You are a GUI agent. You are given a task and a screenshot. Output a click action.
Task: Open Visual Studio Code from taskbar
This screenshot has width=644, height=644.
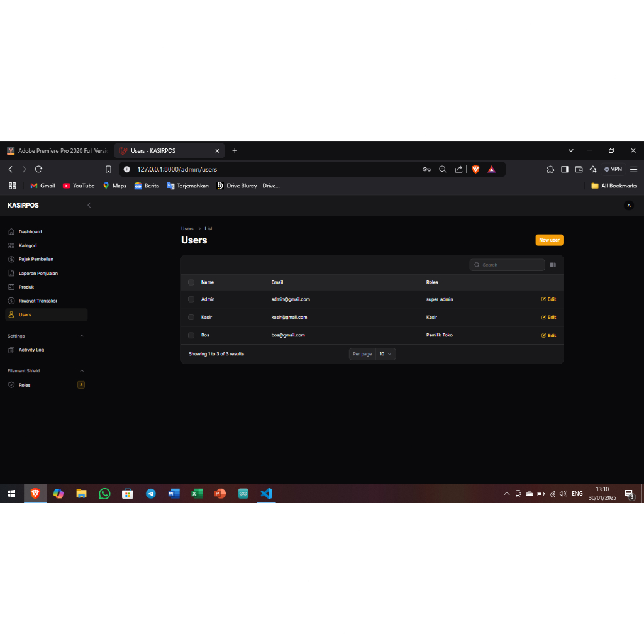[266, 494]
